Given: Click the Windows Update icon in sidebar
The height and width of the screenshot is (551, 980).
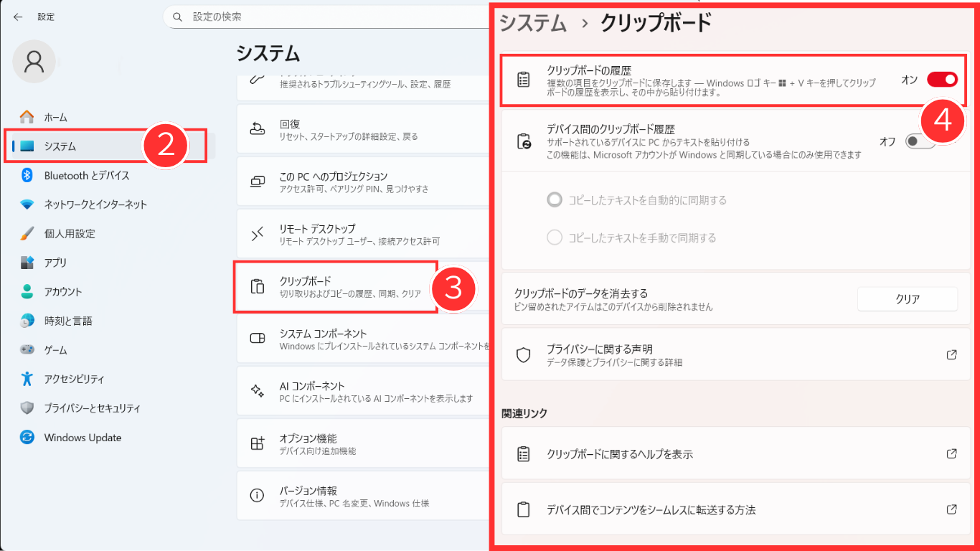Looking at the screenshot, I should coord(27,438).
